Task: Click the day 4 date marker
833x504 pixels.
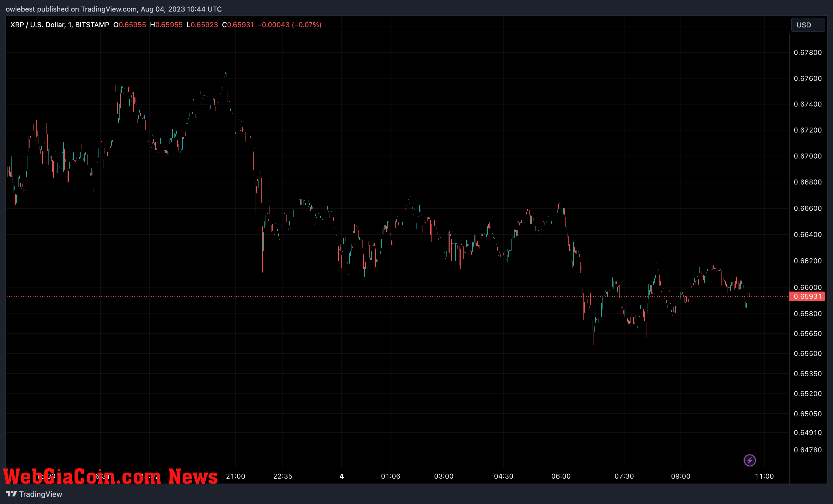Action: (342, 476)
